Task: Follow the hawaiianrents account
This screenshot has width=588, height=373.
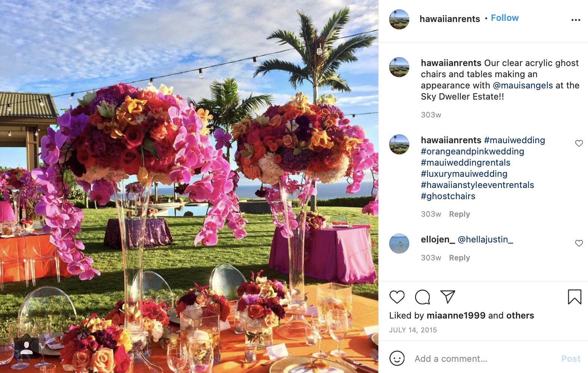Action: tap(504, 18)
